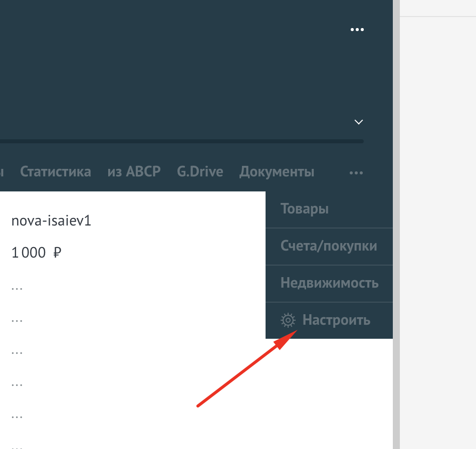Viewport: 476px width, 449px height.
Task: Open the из ABCP tab
Action: [x=134, y=172]
